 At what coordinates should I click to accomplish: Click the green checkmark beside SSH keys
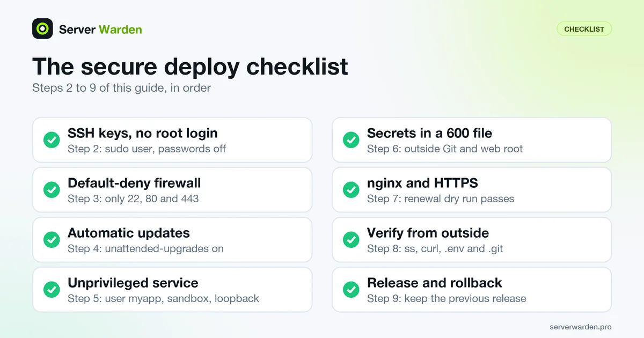(x=52, y=140)
